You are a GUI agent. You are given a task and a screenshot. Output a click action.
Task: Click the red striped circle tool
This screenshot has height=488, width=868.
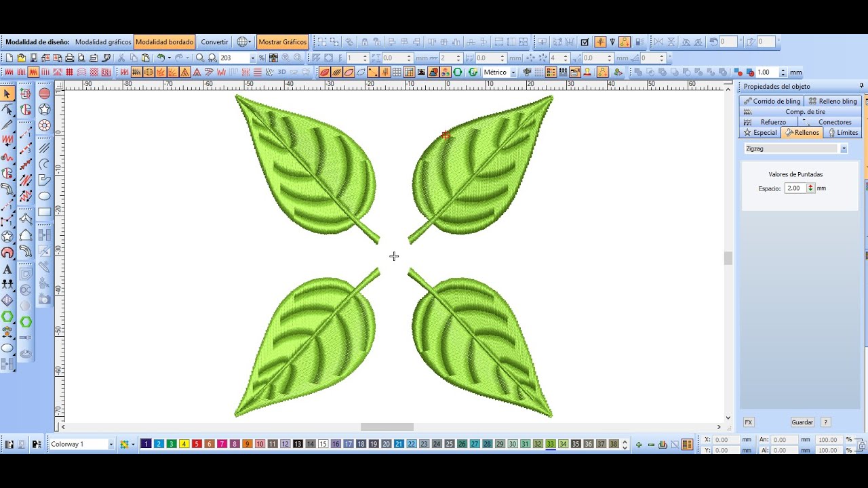[44, 94]
